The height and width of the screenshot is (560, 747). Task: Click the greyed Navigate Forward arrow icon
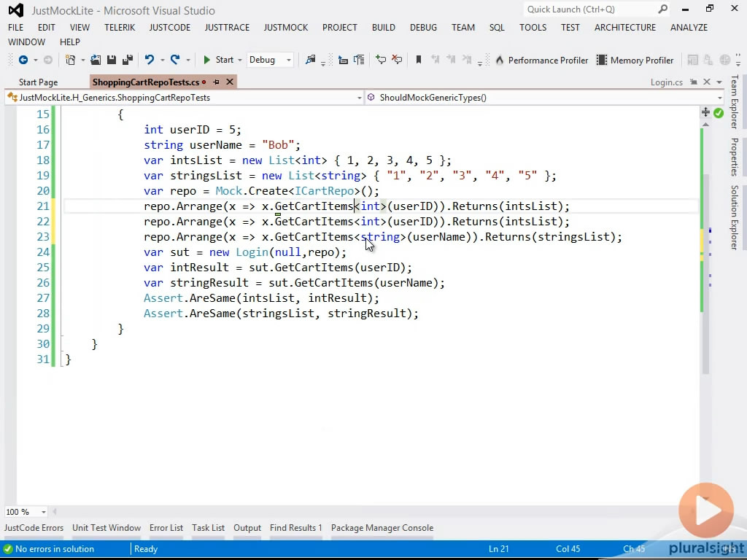[48, 60]
